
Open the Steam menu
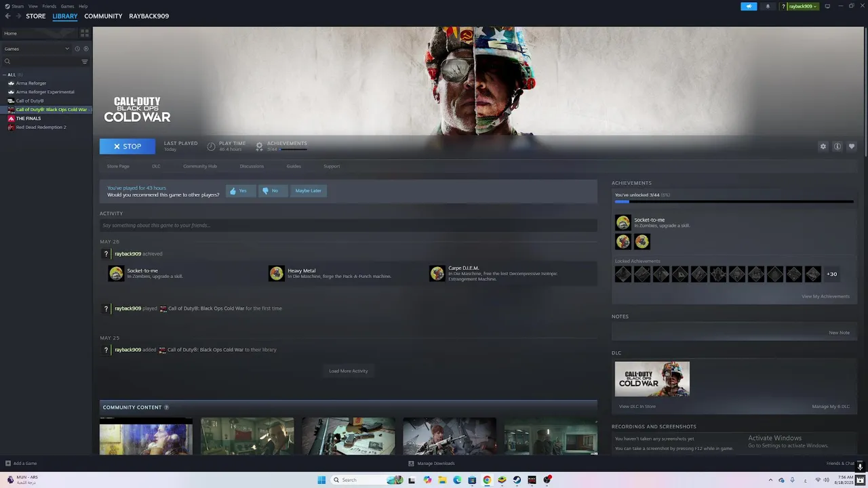pos(18,6)
